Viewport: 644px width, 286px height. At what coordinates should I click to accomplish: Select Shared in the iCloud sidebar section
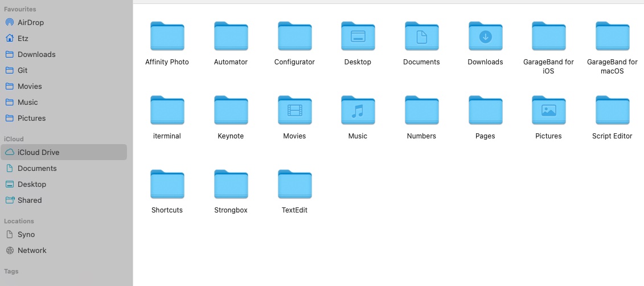pyautogui.click(x=64, y=201)
